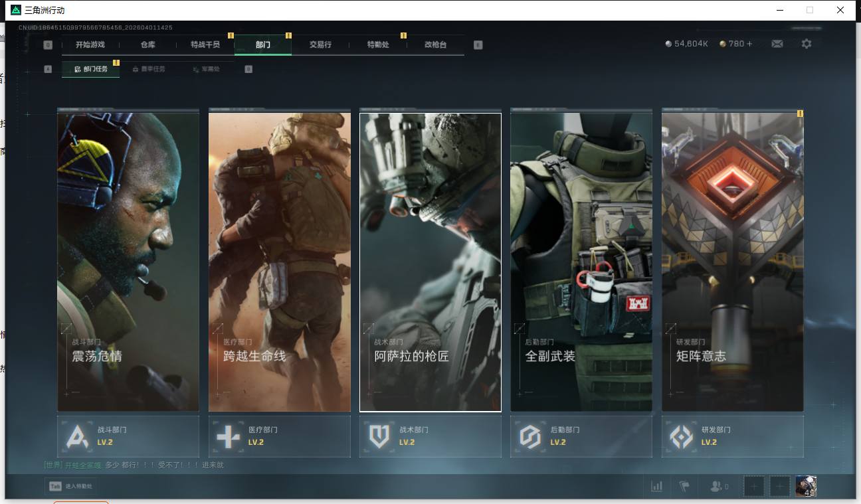Click the 战术部门 shield icon
The height and width of the screenshot is (504, 861).
coord(379,436)
